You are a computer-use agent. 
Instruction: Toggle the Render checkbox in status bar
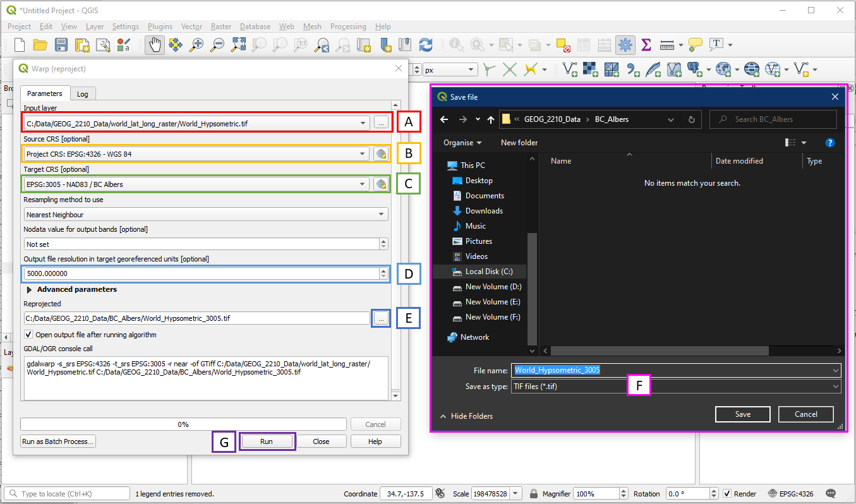click(727, 494)
